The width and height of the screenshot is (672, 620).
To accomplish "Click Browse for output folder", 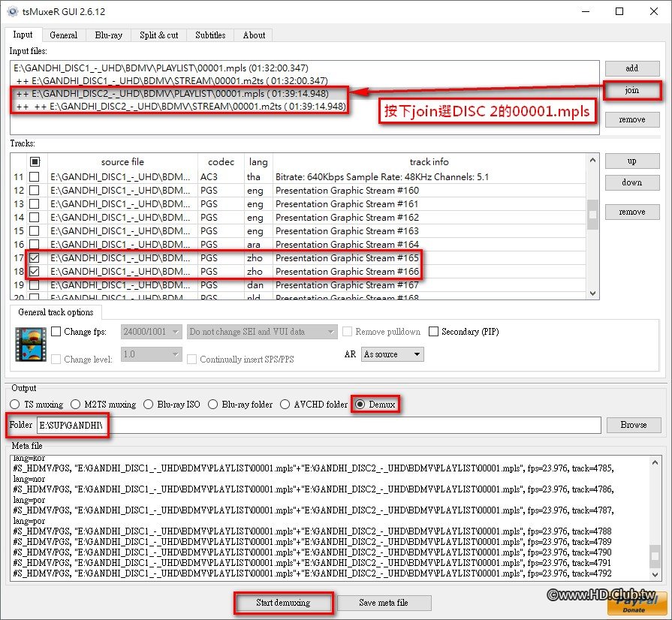I will [x=633, y=425].
